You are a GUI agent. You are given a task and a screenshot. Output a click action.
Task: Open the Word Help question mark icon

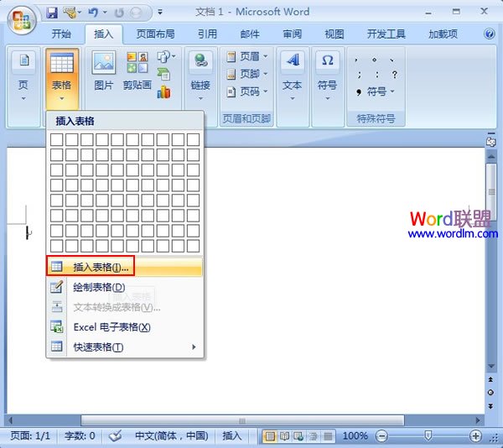[490, 34]
